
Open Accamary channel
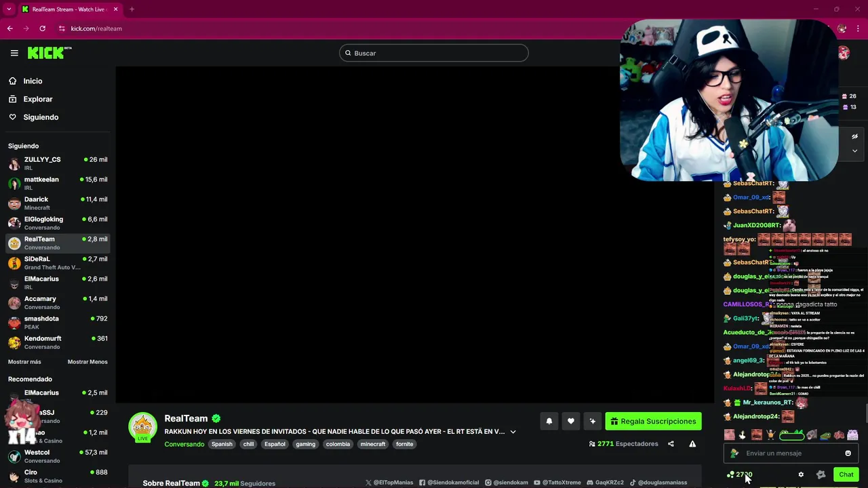coord(58,302)
